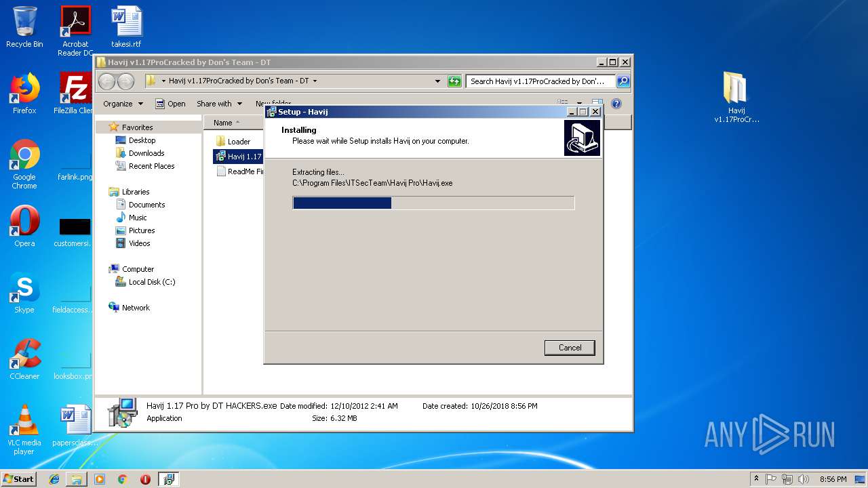The width and height of the screenshot is (868, 488).
Task: Click the Windows Start button
Action: [x=19, y=479]
